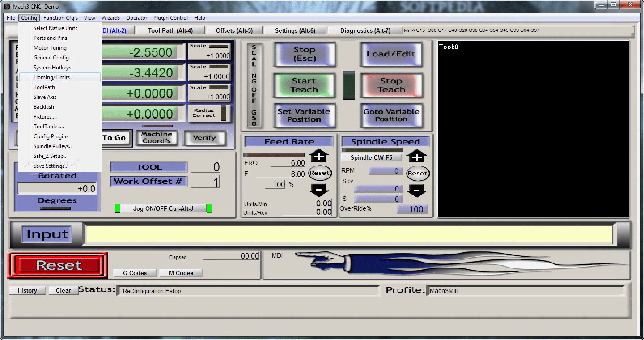Click the Verify button
Screen dimensions: 644x340
click(x=204, y=137)
